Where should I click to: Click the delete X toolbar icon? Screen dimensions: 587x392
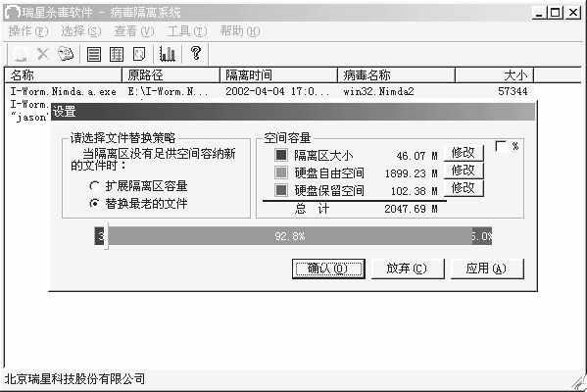pos(43,54)
